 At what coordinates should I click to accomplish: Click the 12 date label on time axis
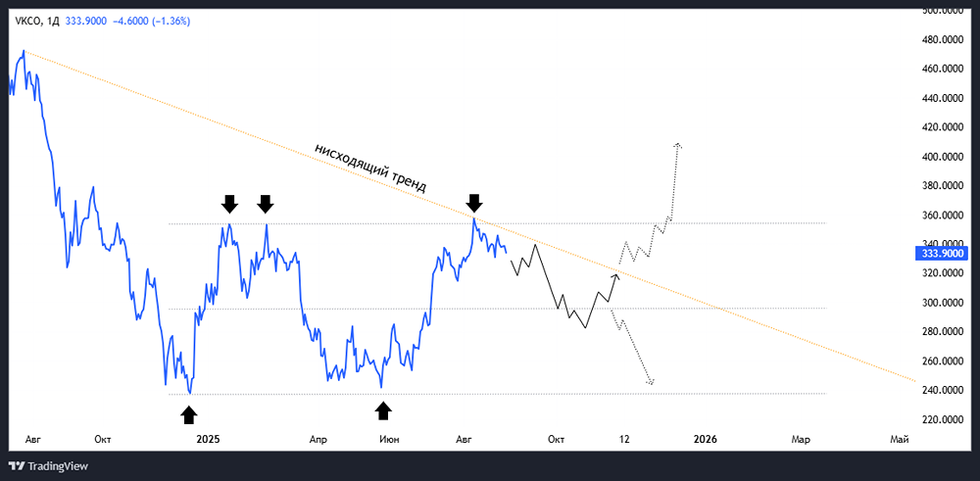tap(623, 440)
